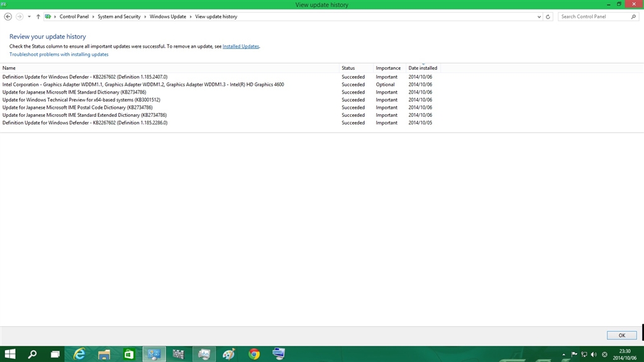Open Troubleshoot problems with installing updates
This screenshot has height=362, width=644.
coord(58,54)
